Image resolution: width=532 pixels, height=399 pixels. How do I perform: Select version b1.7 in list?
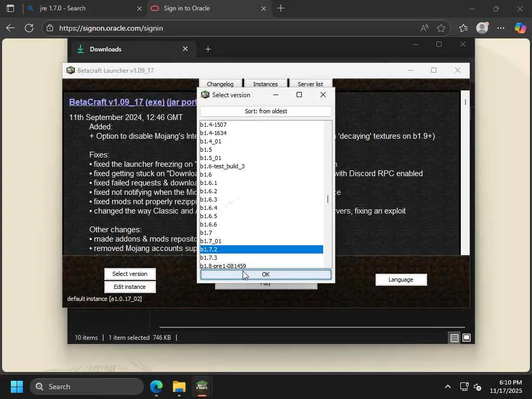261,233
